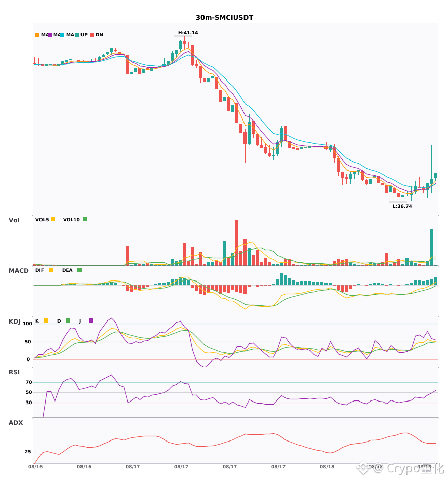Click the UP legend text

[84, 35]
